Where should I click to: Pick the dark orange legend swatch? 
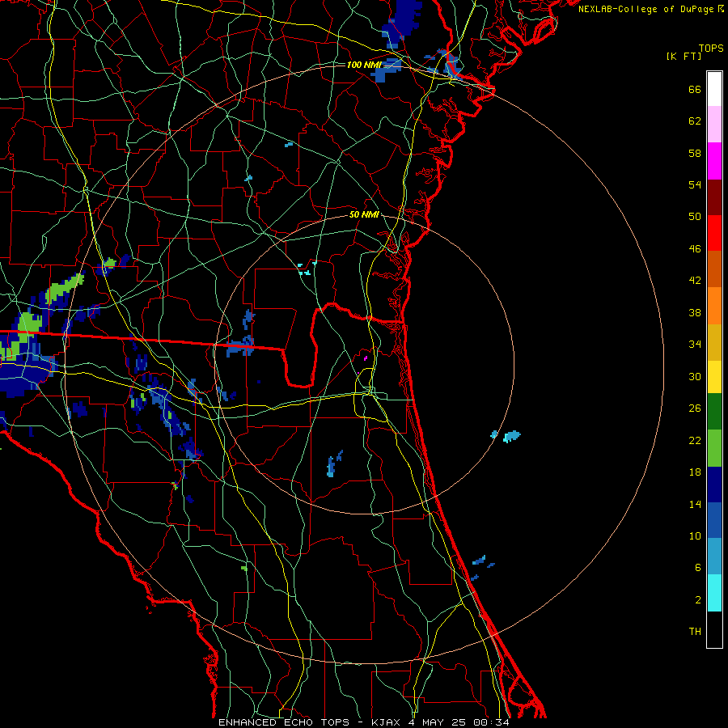(714, 269)
